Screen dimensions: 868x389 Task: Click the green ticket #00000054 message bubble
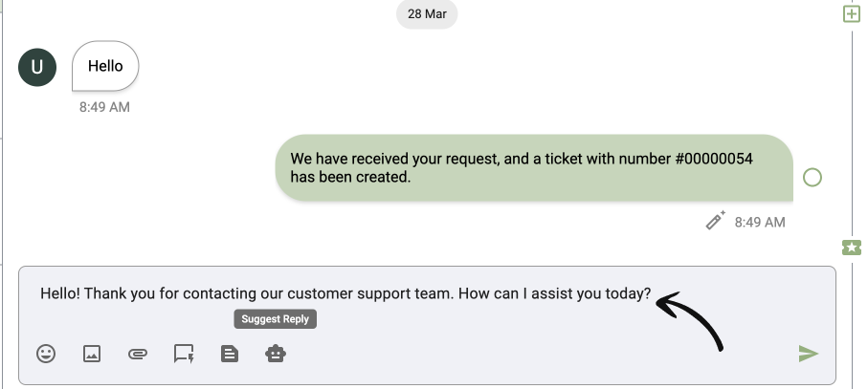tap(534, 167)
